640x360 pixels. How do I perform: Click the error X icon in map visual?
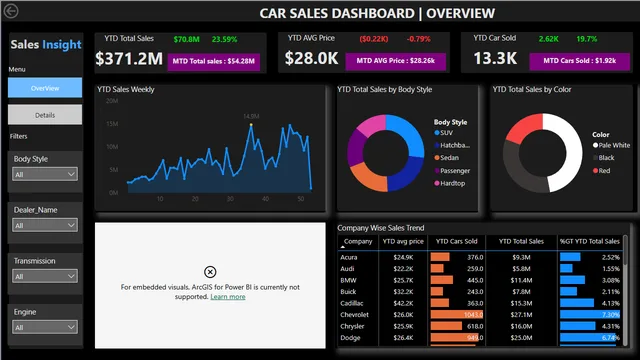[210, 272]
